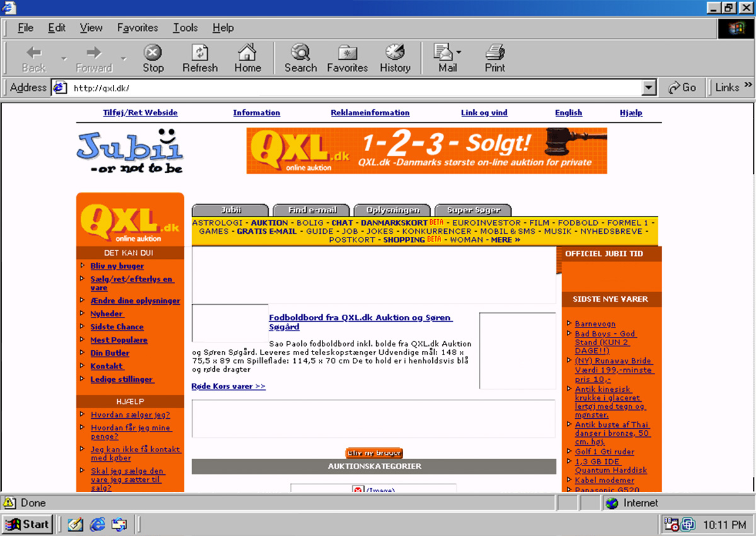Click AUKTION in the yellow category bar
Viewport: 756px width, 536px height.
tap(270, 222)
